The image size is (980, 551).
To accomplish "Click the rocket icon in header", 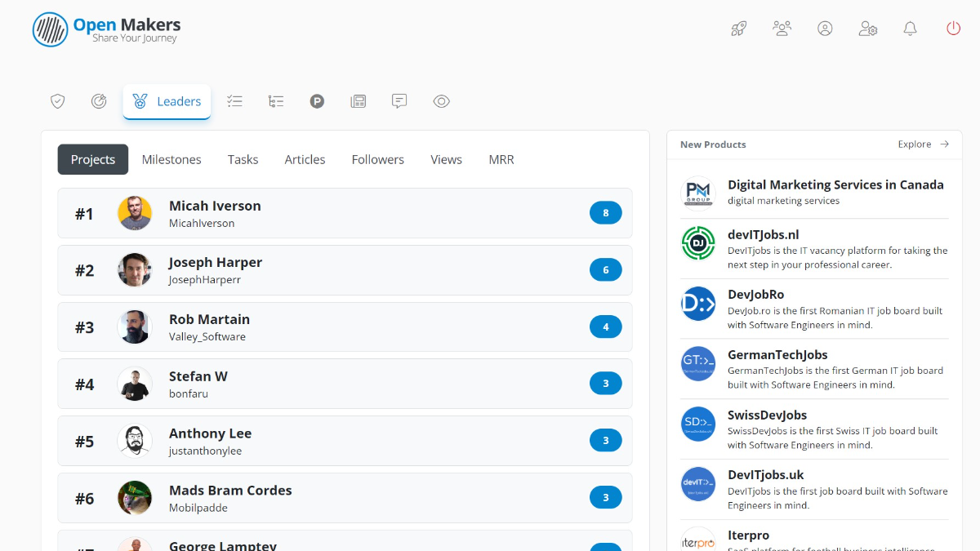I will point(738,29).
